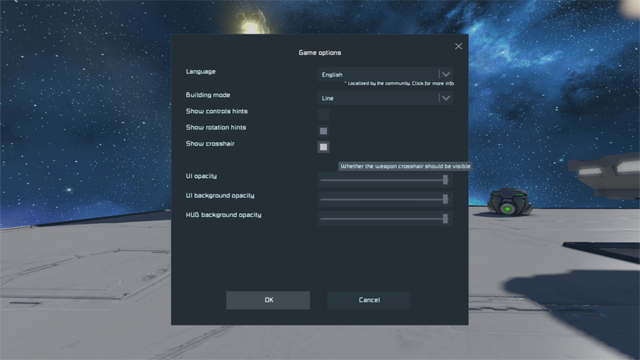Image resolution: width=640 pixels, height=360 pixels.
Task: Click the Cancel button
Action: click(x=369, y=300)
